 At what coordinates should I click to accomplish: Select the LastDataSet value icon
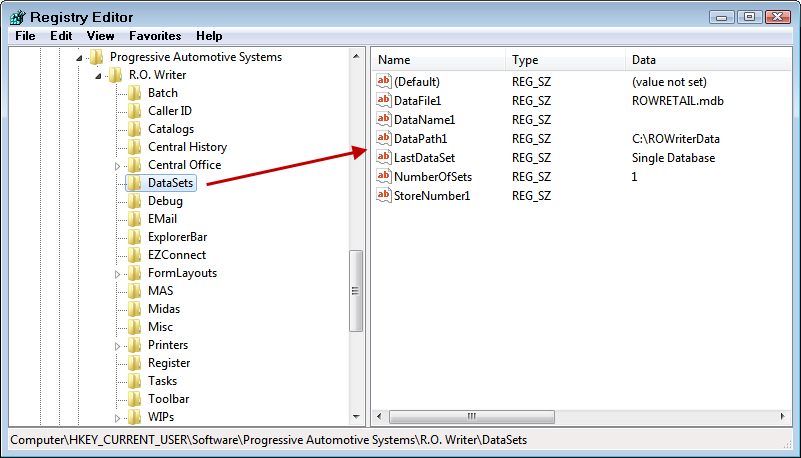click(x=384, y=158)
